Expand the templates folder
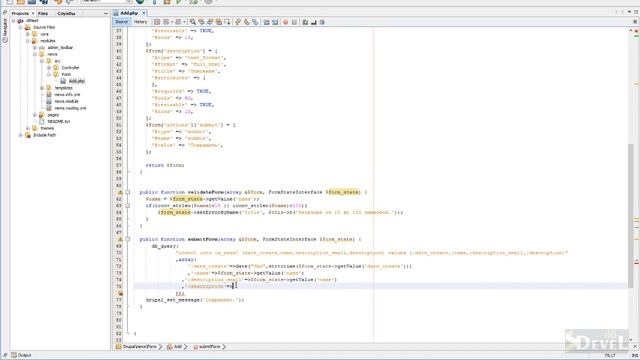The width and height of the screenshot is (640, 360). 42,88
